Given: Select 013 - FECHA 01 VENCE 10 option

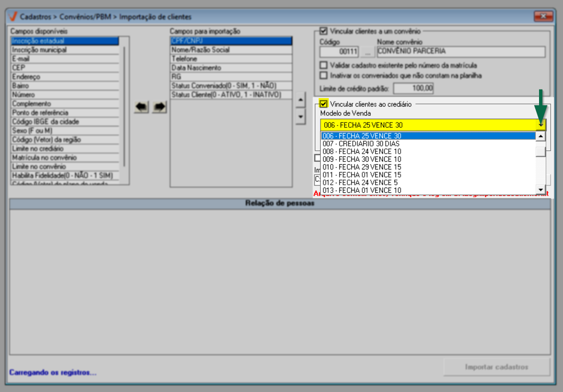Looking at the screenshot, I should [428, 190].
